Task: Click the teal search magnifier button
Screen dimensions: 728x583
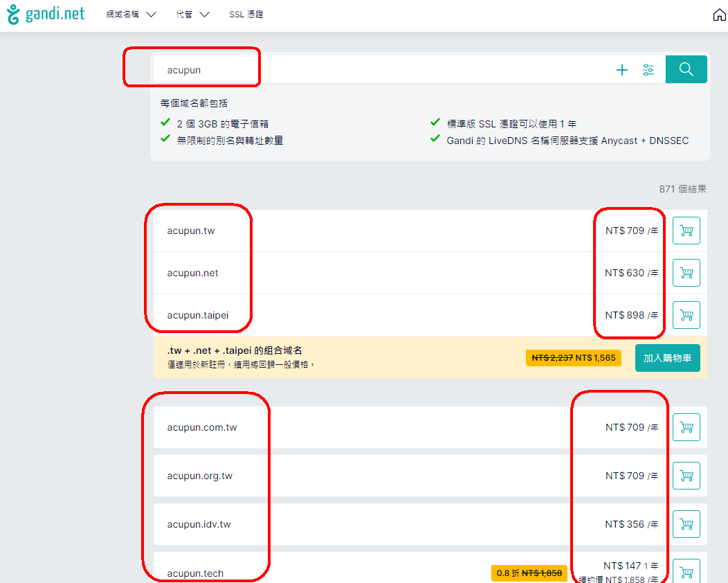Action: (686, 69)
